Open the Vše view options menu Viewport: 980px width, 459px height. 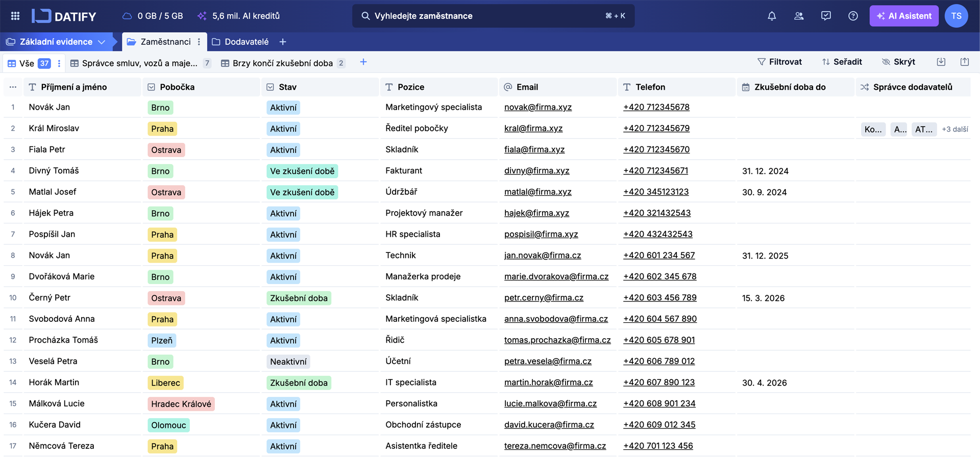coord(59,63)
